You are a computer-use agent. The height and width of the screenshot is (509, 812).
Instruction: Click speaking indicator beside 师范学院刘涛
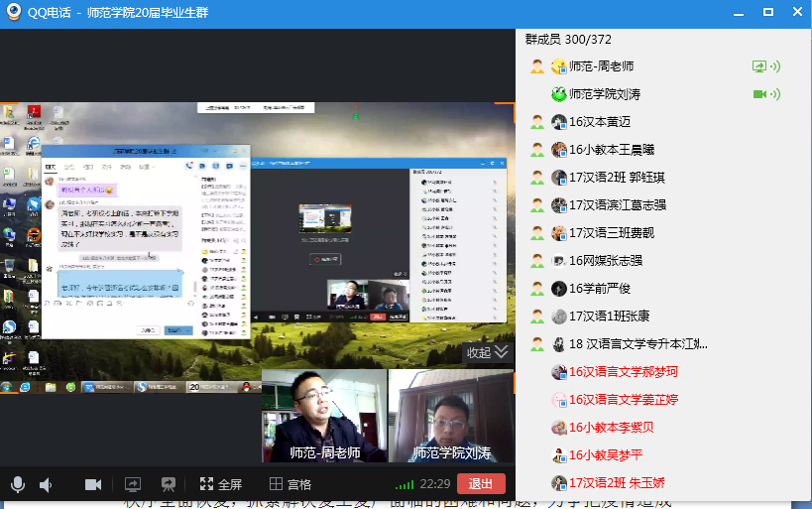(775, 94)
